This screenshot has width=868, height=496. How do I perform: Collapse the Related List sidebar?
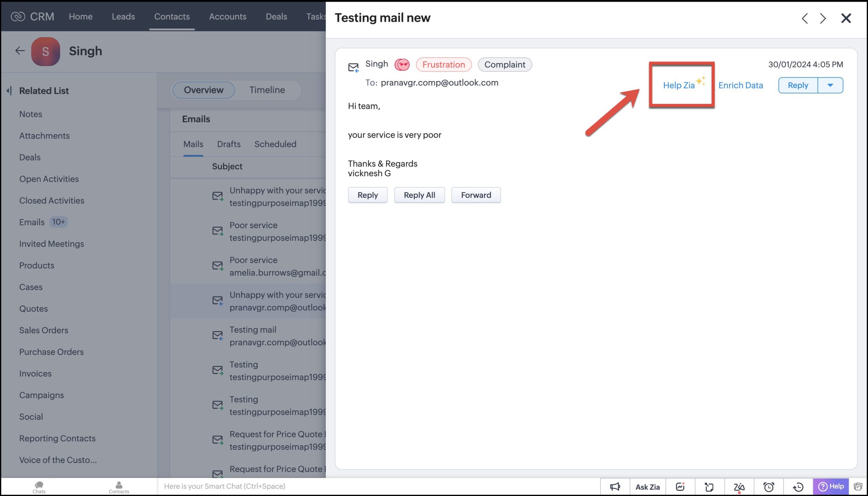pyautogui.click(x=9, y=90)
